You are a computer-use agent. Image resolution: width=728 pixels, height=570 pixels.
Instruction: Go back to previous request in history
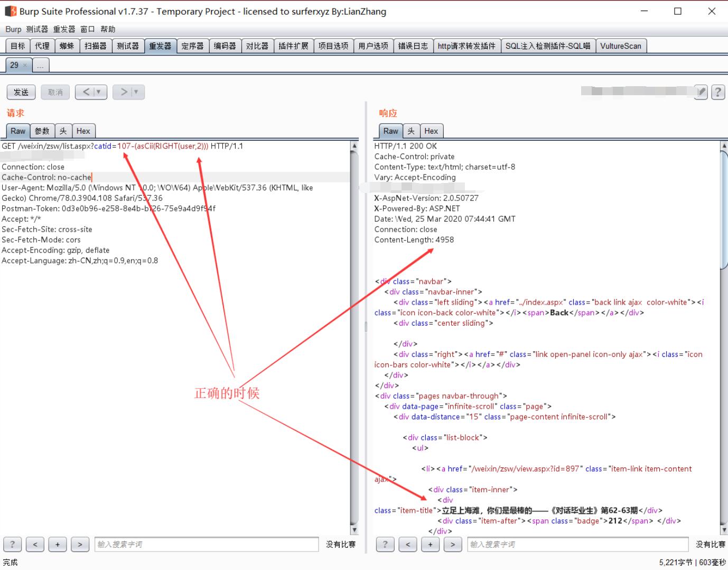point(87,92)
